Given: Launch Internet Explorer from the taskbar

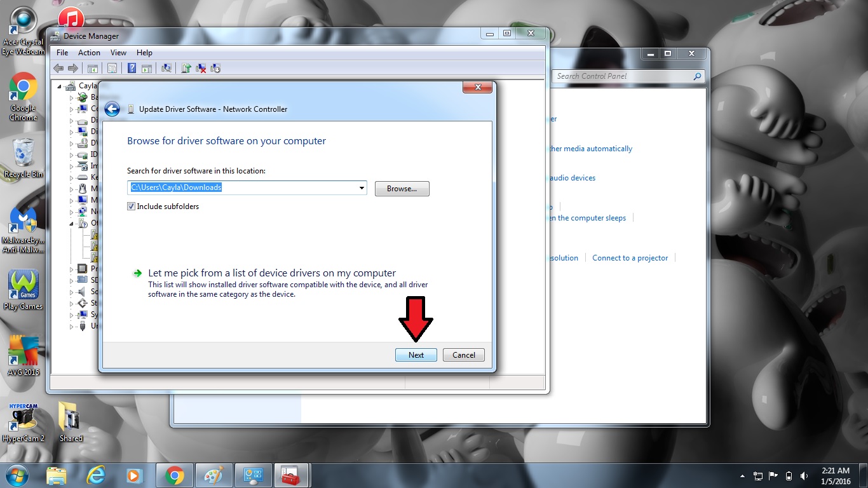Looking at the screenshot, I should pyautogui.click(x=96, y=475).
